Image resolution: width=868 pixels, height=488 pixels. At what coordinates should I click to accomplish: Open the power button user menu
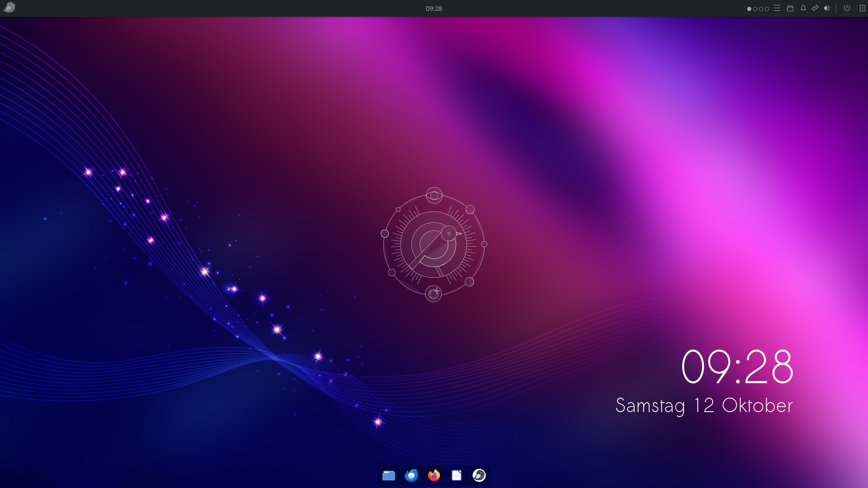(847, 8)
